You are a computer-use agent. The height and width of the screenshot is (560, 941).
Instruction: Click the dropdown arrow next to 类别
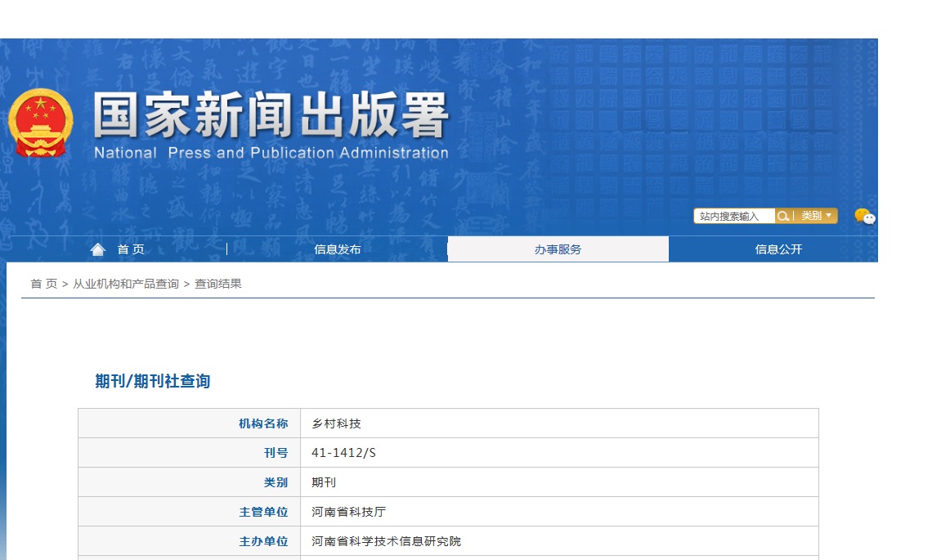coord(827,216)
